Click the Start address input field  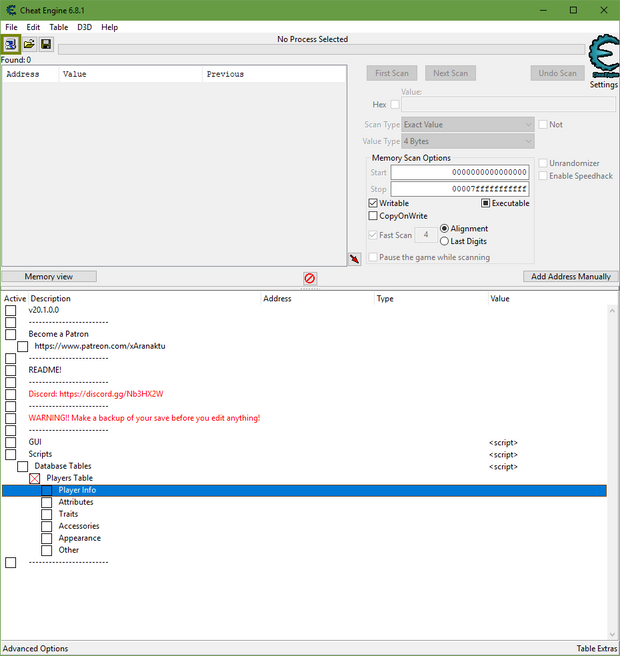[x=459, y=172]
